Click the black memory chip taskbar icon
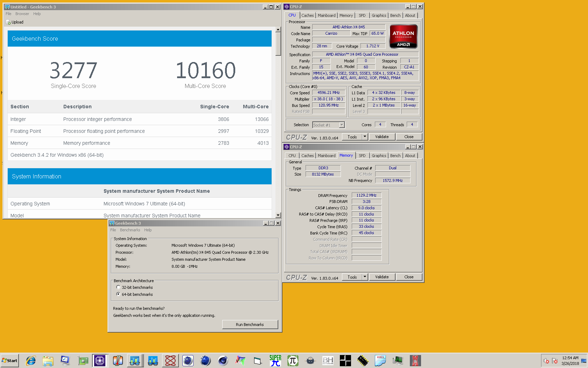 point(363,360)
